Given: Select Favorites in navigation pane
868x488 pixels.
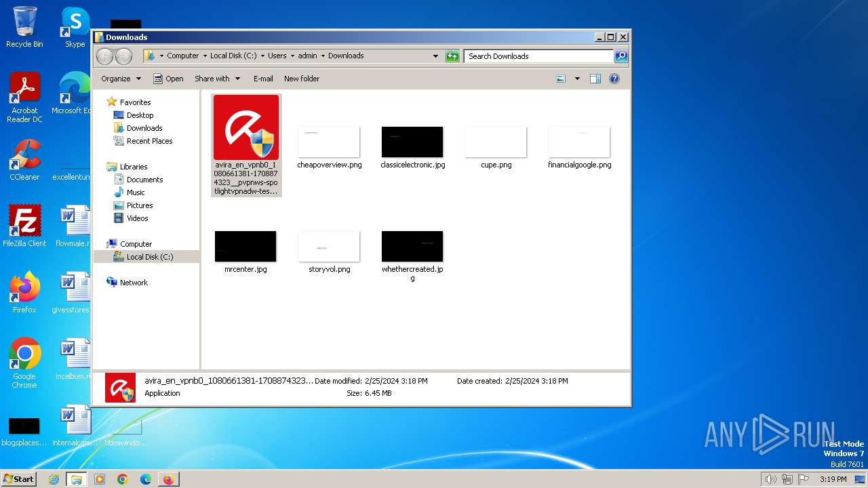Looking at the screenshot, I should pos(135,102).
